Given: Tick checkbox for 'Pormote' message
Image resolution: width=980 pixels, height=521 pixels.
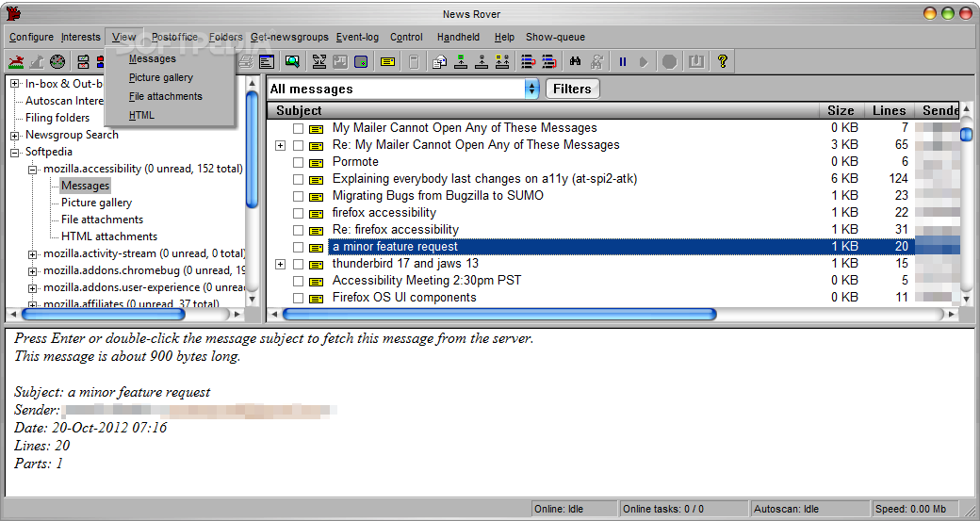Looking at the screenshot, I should click(298, 162).
